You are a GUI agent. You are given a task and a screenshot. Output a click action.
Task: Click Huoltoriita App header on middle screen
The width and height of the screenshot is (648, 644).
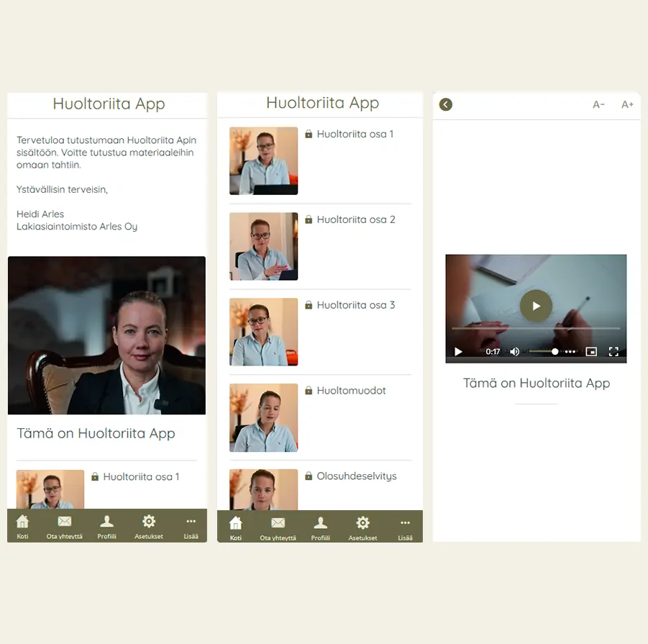click(x=322, y=103)
